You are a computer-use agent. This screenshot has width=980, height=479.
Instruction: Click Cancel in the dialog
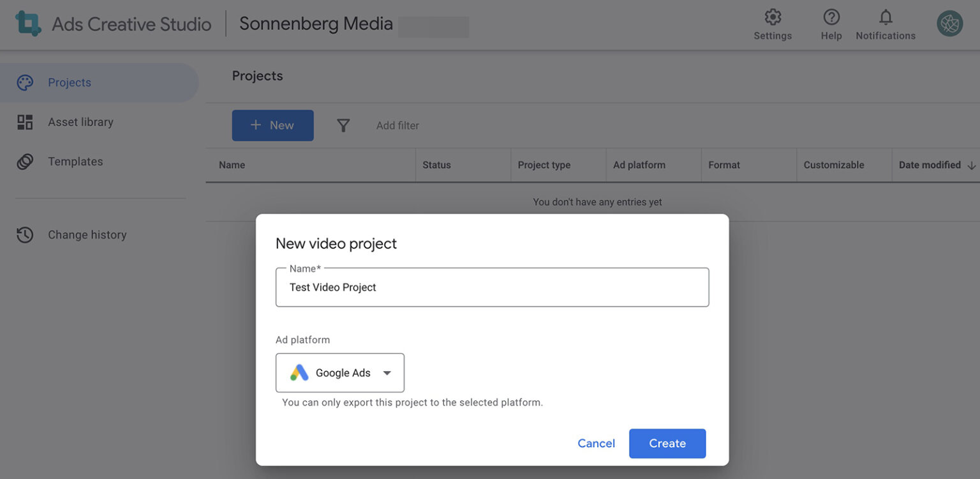pyautogui.click(x=597, y=443)
